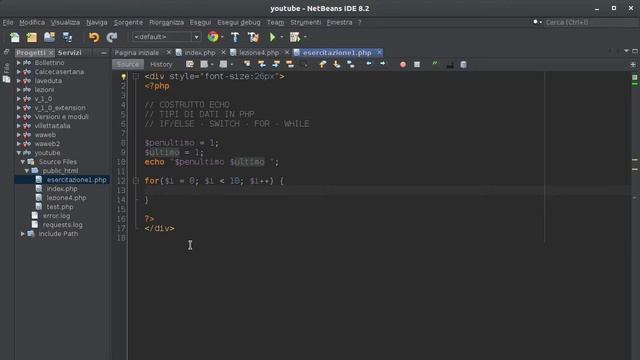
Task: Click the Chrome browser icon in toolbar
Action: coord(213,37)
